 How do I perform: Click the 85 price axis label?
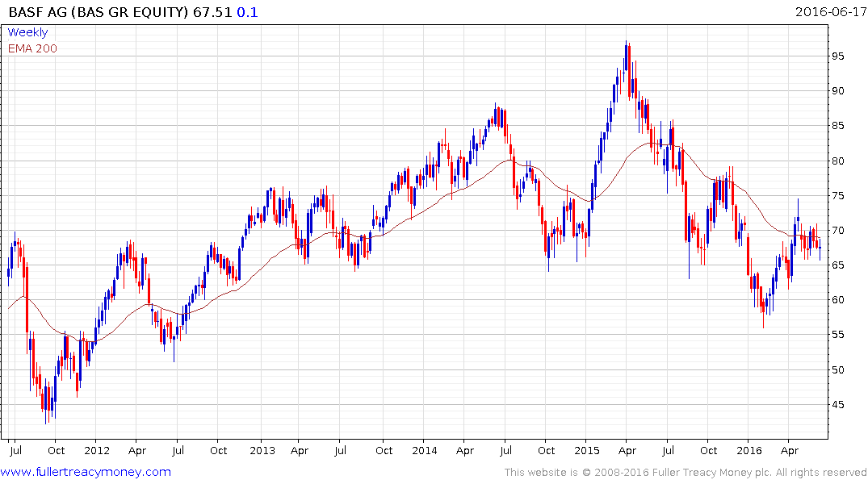838,126
